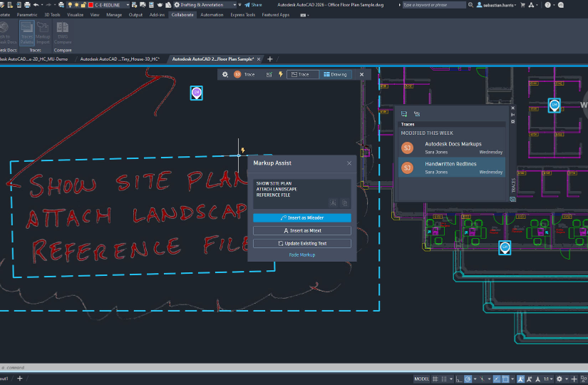
Task: Open the snap settings dropdown arrow
Action: [x=451, y=379]
